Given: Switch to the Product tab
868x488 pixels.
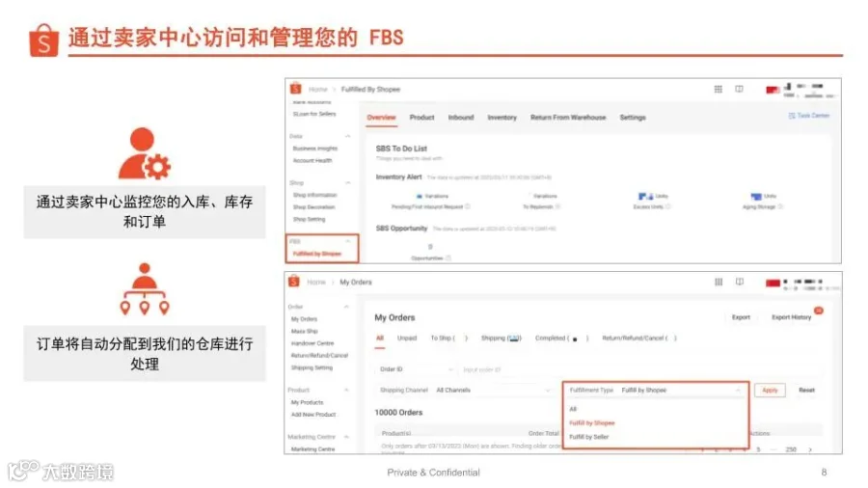Looking at the screenshot, I should (421, 118).
